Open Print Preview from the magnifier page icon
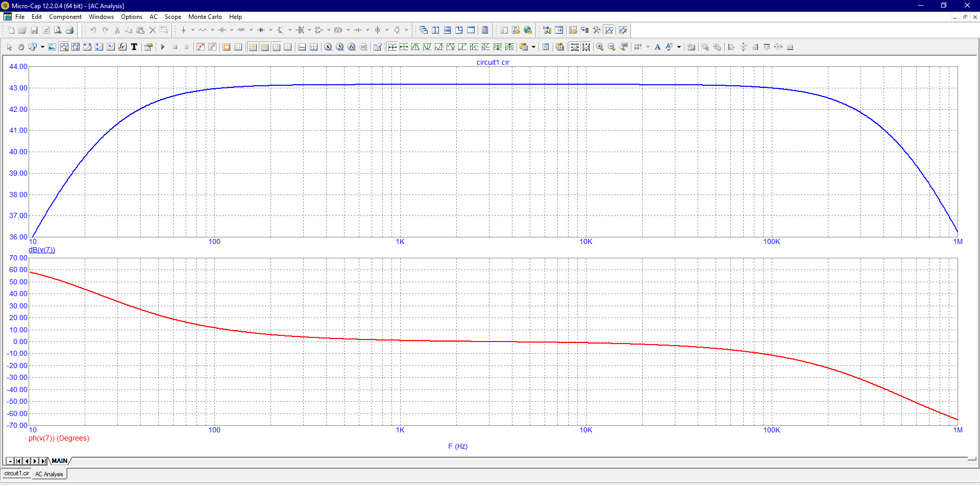The width and height of the screenshot is (980, 486). (x=58, y=30)
